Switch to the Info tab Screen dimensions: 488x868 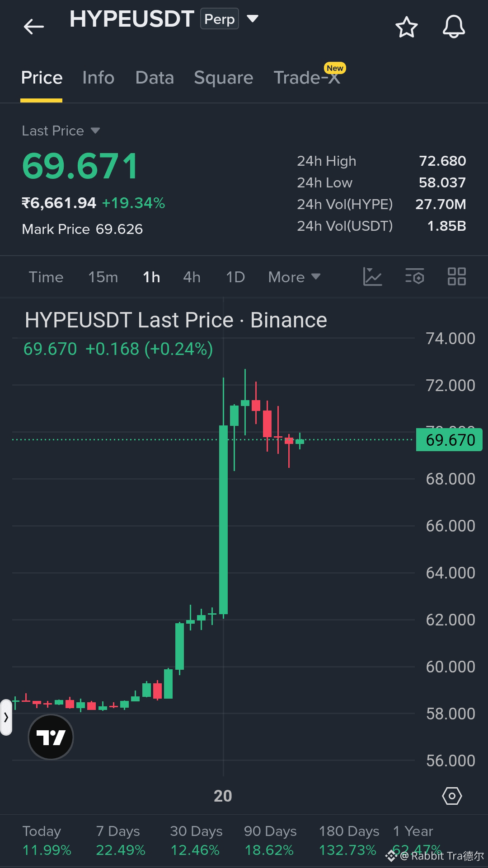click(x=99, y=78)
